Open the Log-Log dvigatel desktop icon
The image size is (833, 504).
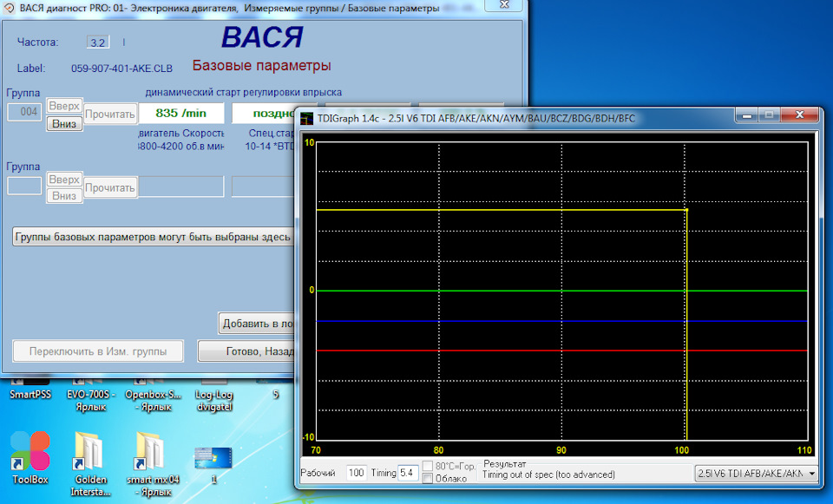214,394
